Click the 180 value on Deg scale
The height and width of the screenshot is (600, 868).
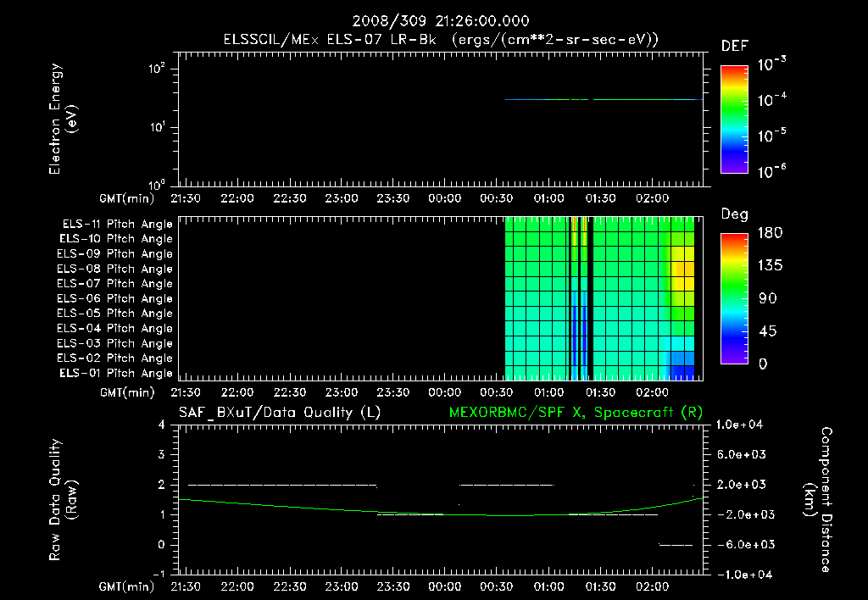click(x=770, y=232)
